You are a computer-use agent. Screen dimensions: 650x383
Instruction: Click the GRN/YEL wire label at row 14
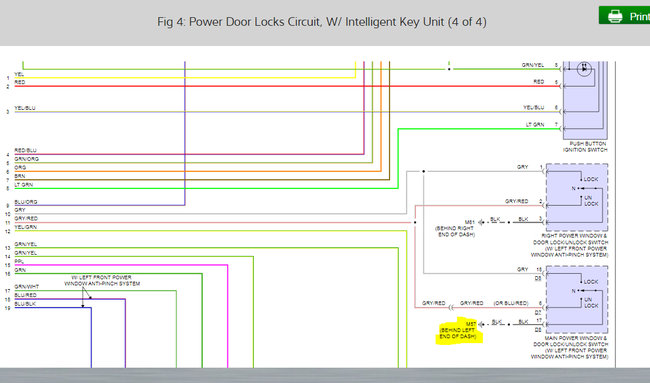pos(25,253)
